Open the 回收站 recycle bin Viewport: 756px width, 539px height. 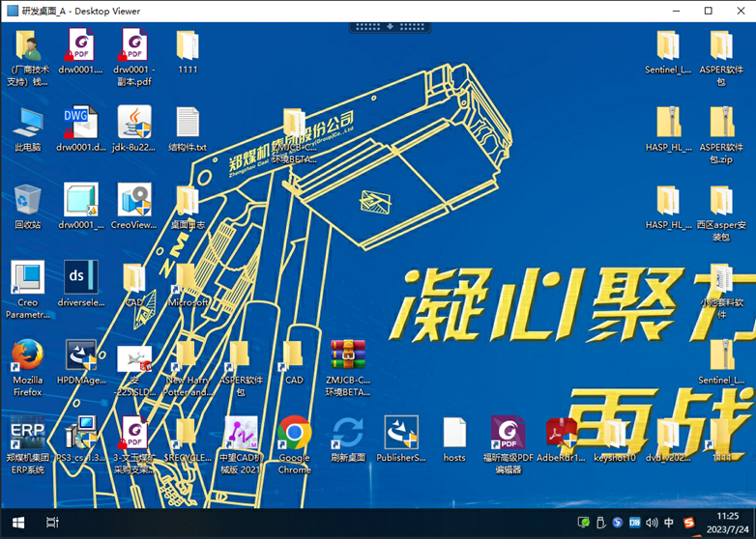(x=27, y=200)
